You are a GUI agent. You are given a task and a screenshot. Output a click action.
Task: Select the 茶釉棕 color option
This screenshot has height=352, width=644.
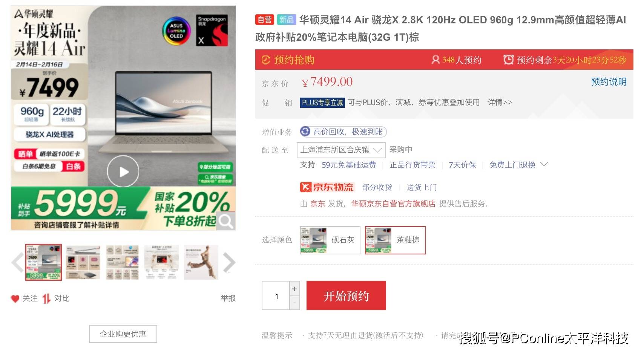395,240
